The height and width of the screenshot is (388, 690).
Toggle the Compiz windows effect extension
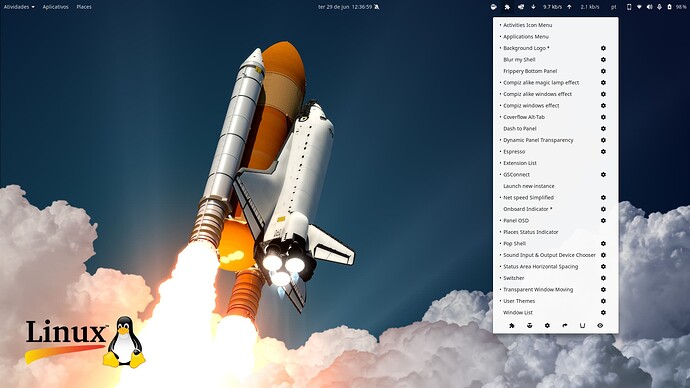(531, 106)
